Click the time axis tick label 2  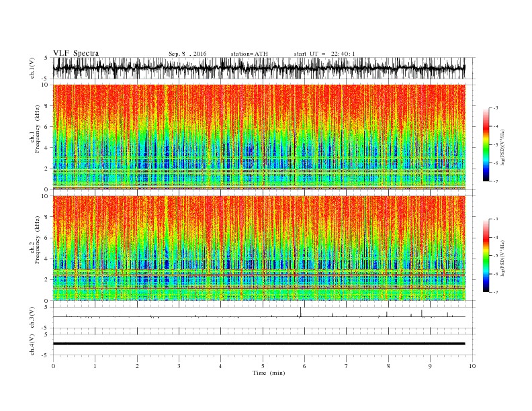coord(137,366)
